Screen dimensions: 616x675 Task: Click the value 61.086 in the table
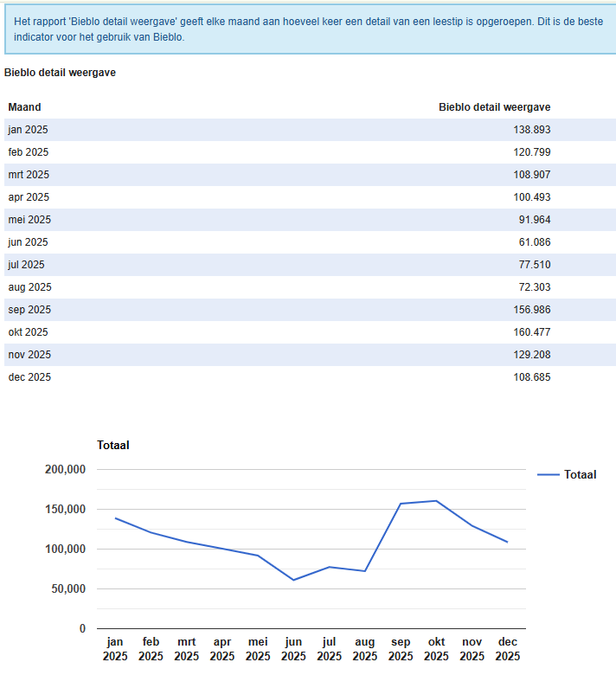coord(534,242)
